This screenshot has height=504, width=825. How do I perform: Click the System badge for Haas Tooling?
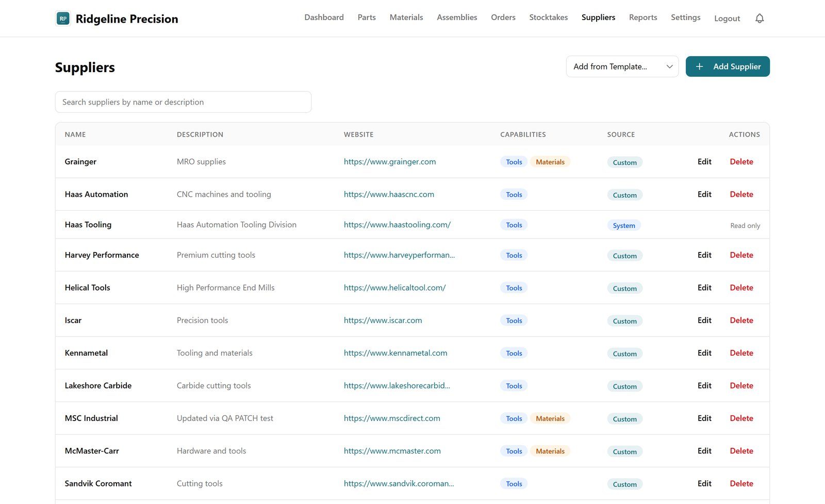[x=624, y=225]
